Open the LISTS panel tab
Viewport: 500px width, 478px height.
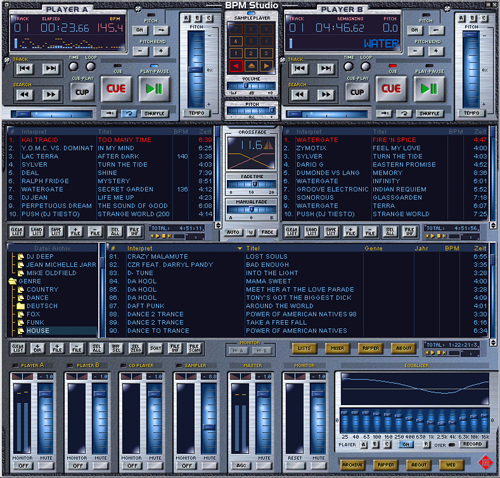tap(304, 348)
